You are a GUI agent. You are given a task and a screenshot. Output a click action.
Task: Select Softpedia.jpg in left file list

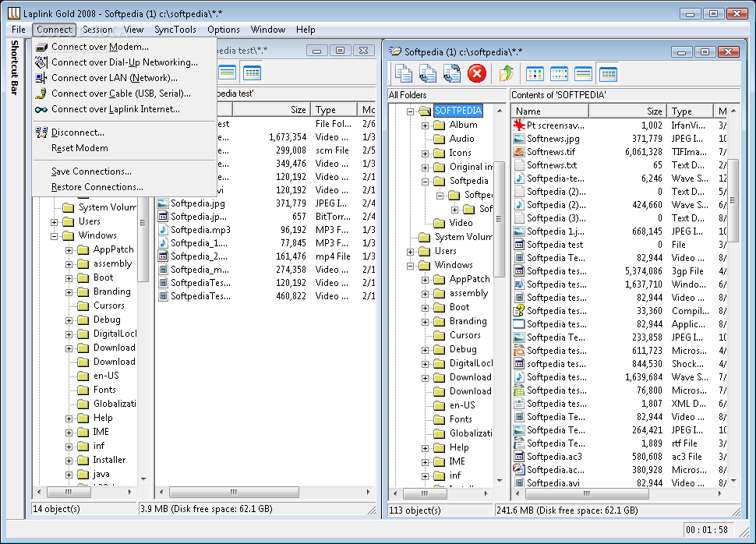(198, 203)
